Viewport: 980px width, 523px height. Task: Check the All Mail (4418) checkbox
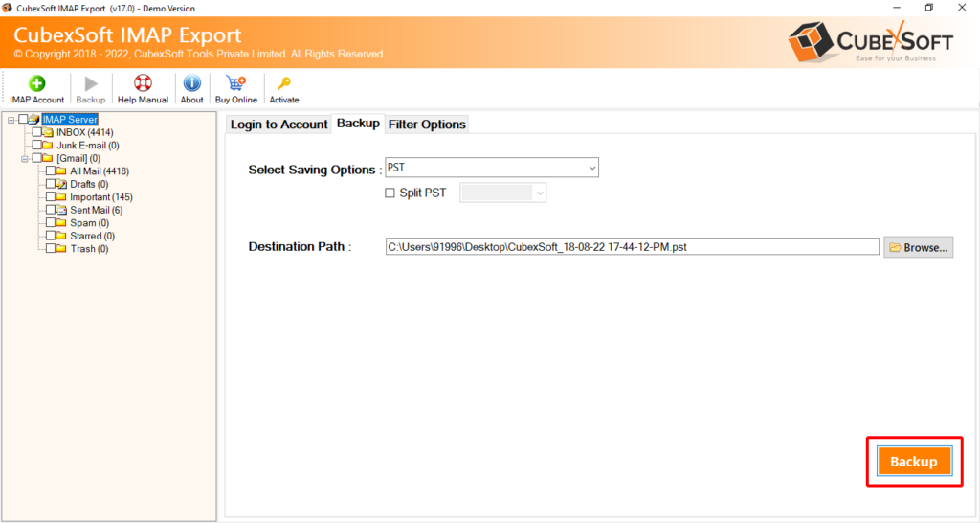pyautogui.click(x=51, y=171)
